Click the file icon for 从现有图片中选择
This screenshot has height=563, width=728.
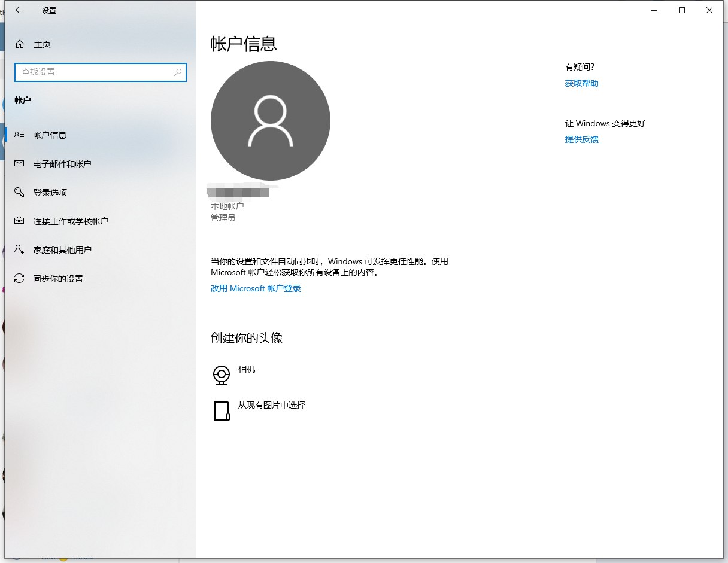click(x=222, y=411)
